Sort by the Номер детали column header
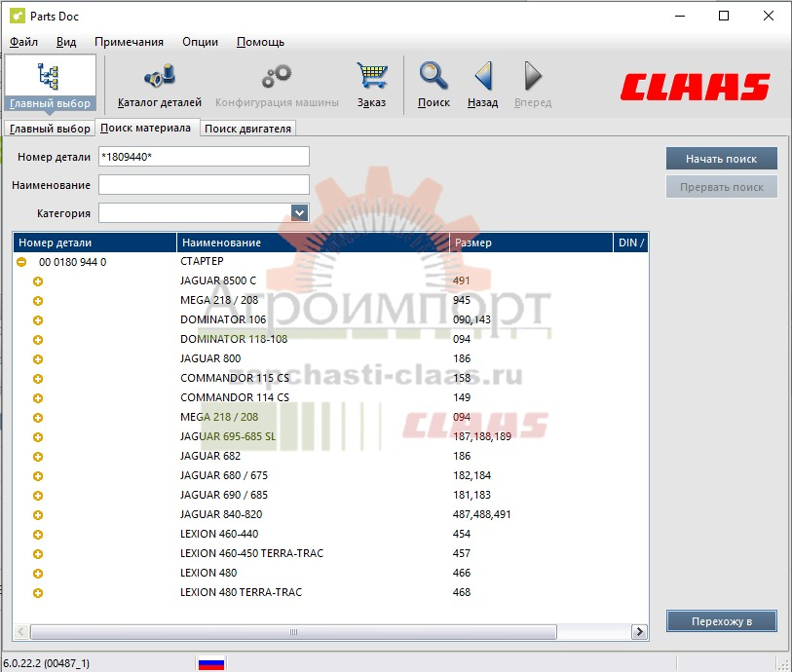Viewport: 792px width, 672px height. (94, 243)
